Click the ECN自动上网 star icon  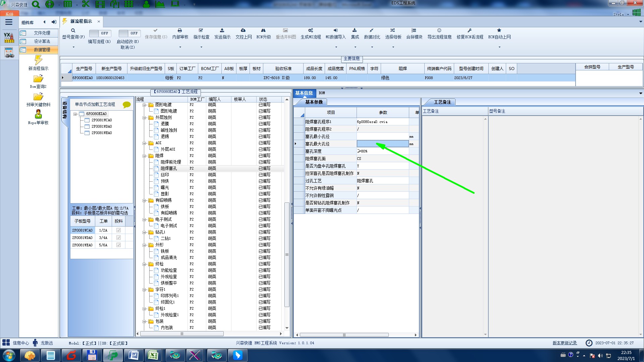tap(499, 31)
